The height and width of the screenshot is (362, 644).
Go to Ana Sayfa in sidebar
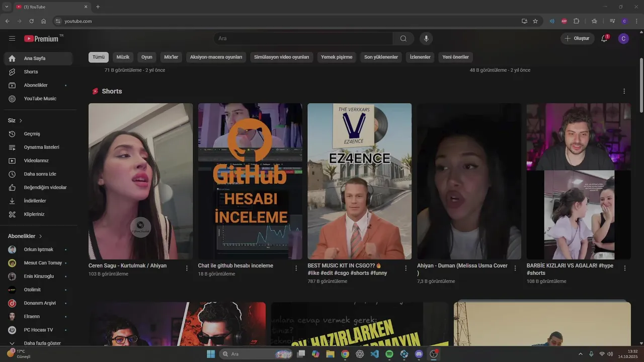coord(39,58)
